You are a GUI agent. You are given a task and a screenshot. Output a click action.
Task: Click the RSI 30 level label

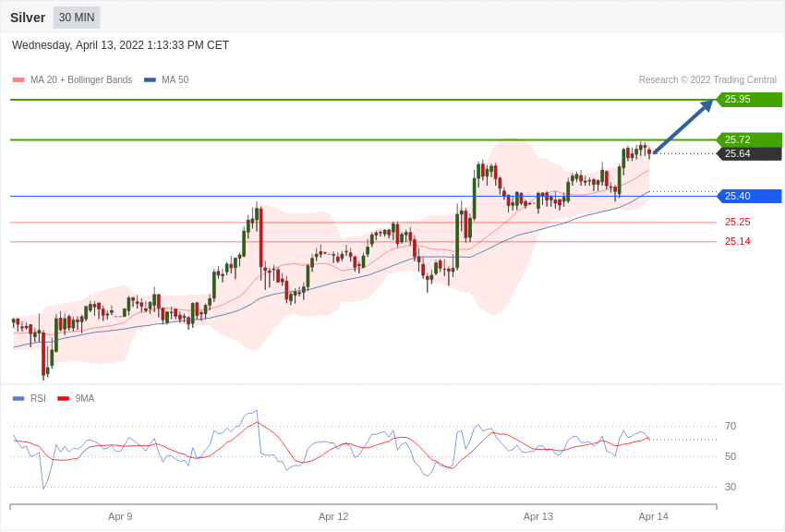[731, 487]
